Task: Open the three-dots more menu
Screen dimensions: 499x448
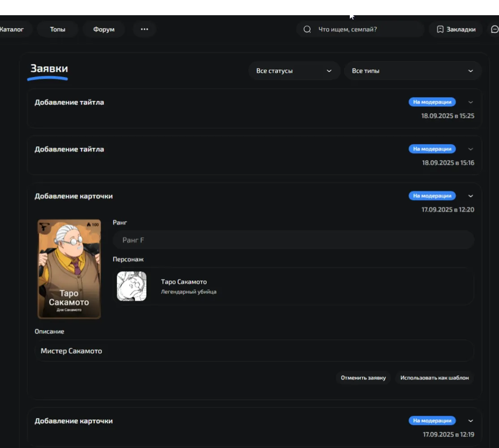Action: tap(145, 29)
